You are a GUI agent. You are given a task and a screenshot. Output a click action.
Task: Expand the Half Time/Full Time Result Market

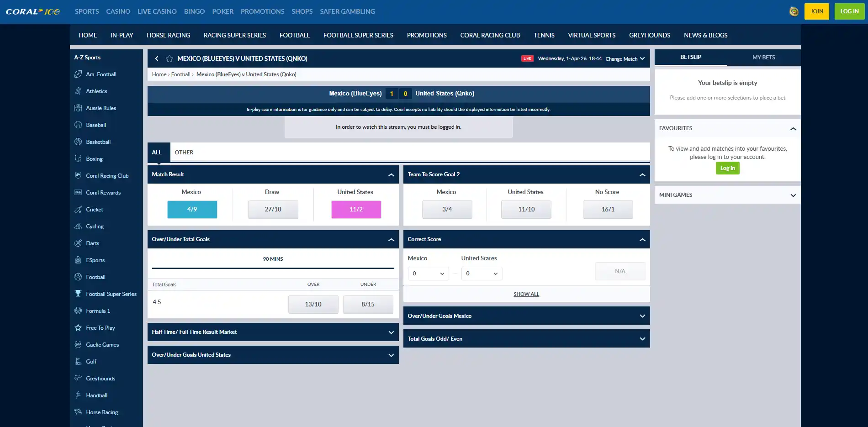(x=273, y=332)
